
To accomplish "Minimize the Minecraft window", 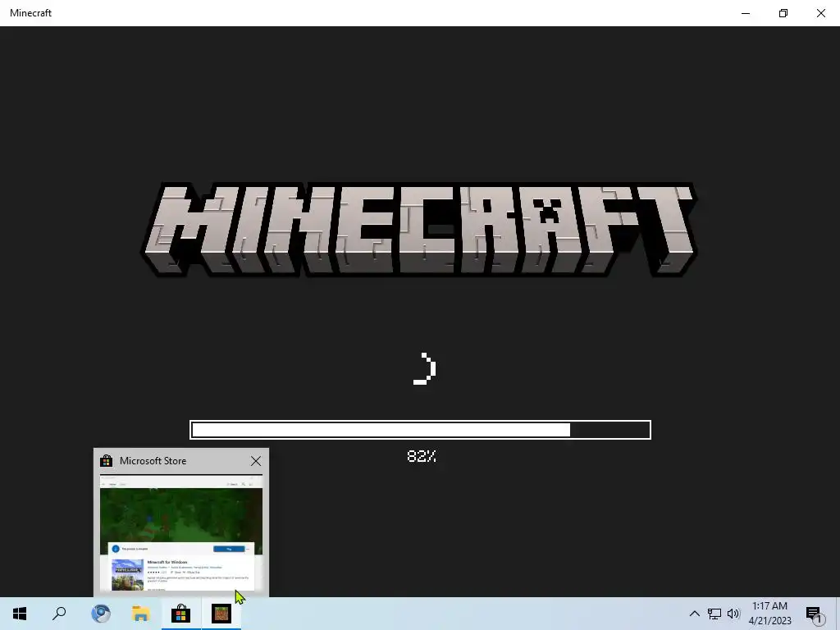I will tap(745, 13).
